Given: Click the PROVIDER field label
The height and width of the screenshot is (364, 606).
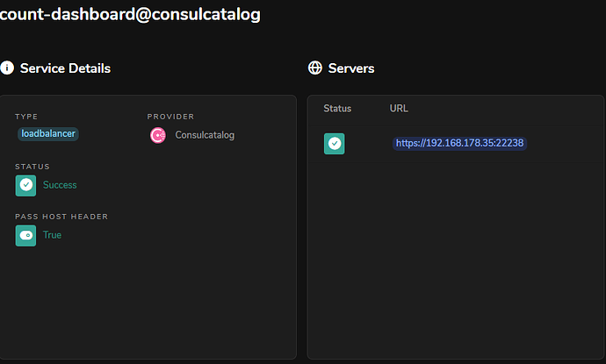Looking at the screenshot, I should click(170, 116).
